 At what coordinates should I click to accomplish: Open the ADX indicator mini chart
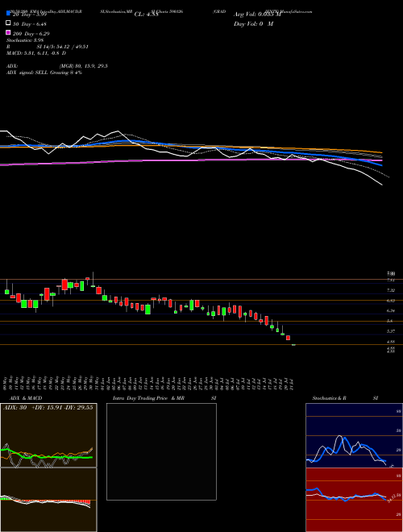48,435
